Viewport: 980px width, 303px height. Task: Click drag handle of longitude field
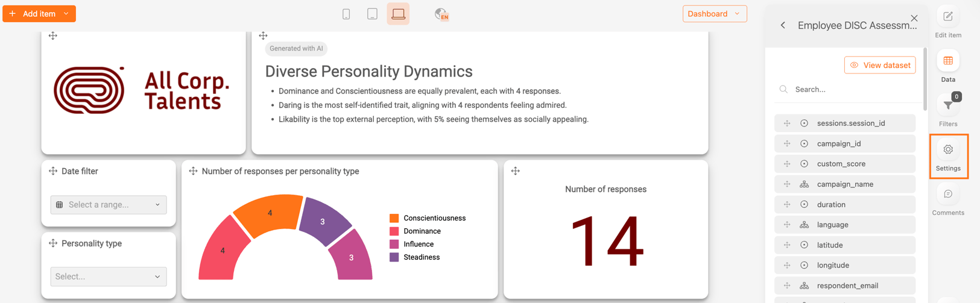click(787, 265)
